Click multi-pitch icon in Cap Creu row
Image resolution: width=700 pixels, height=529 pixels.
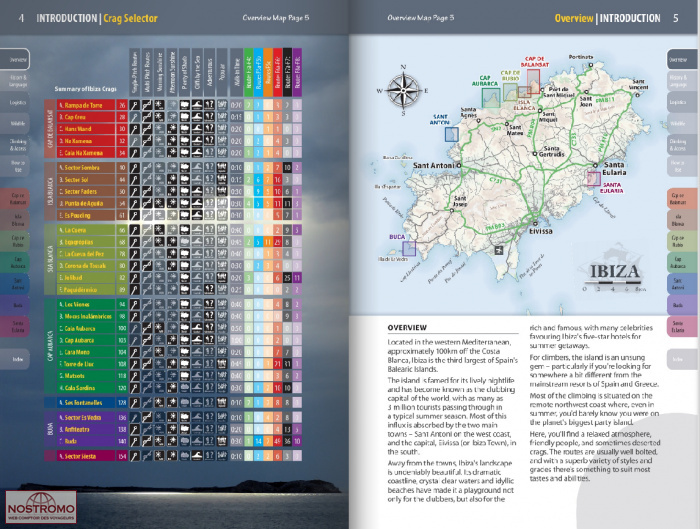(147, 117)
